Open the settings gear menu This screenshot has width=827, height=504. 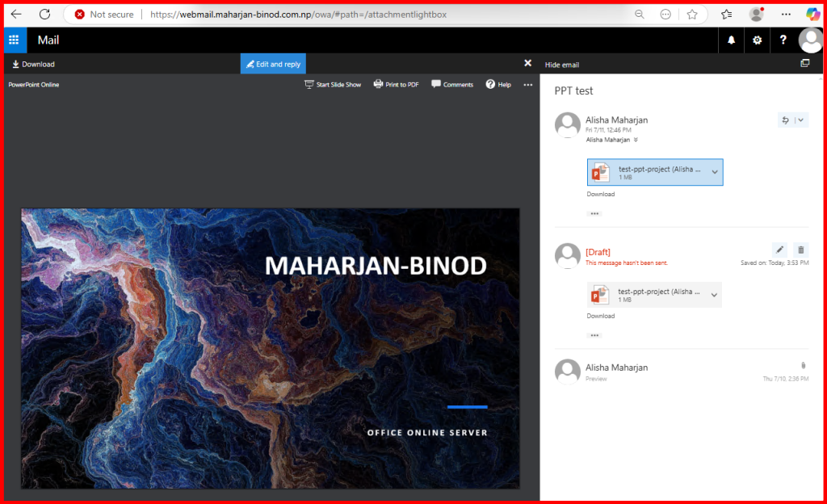(x=757, y=40)
